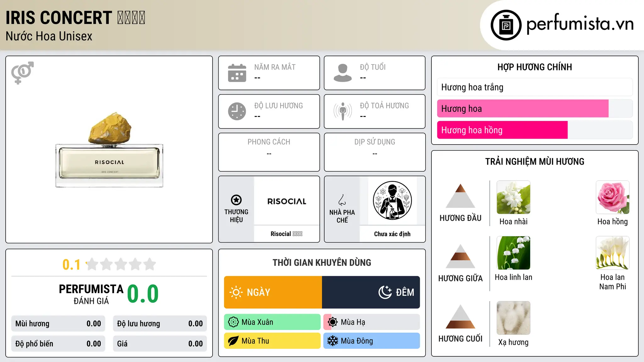This screenshot has height=362, width=644.
Task: Click the unisex gender symbol icon
Action: (x=22, y=73)
